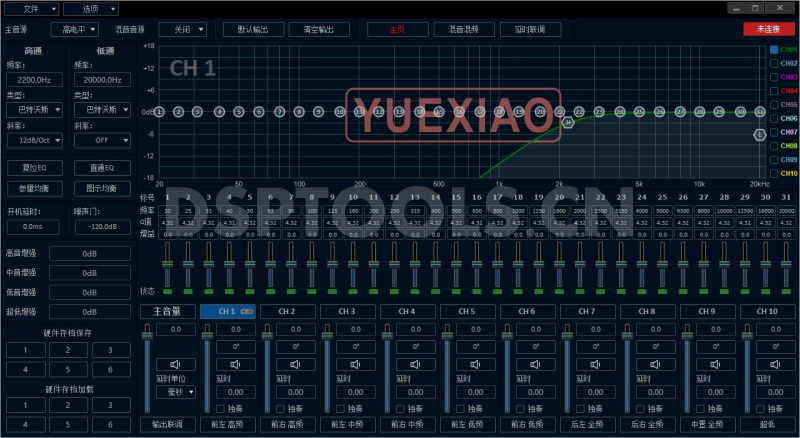The width and height of the screenshot is (800, 438).
Task: Click the 复位EQ button
Action: point(34,167)
